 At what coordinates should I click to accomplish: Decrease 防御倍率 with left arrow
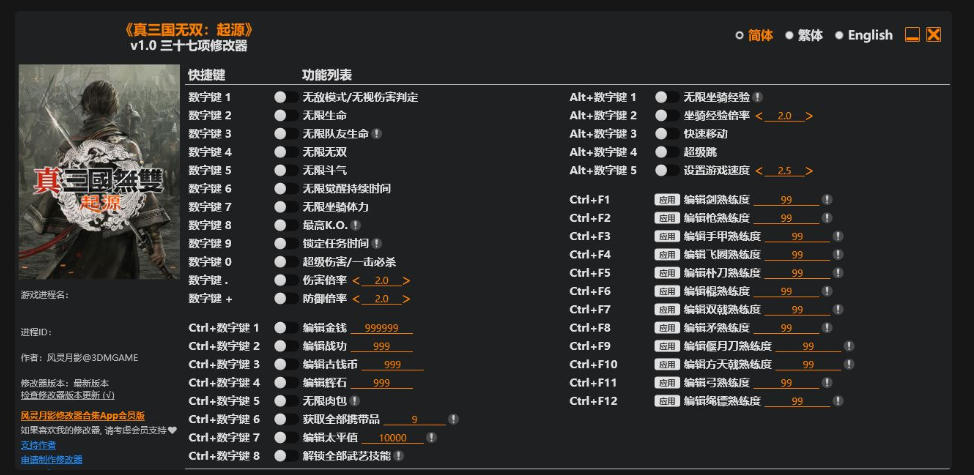point(356,299)
